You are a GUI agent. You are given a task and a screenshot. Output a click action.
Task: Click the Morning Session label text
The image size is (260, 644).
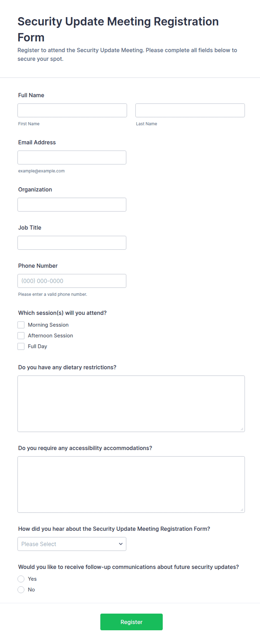pyautogui.click(x=48, y=325)
